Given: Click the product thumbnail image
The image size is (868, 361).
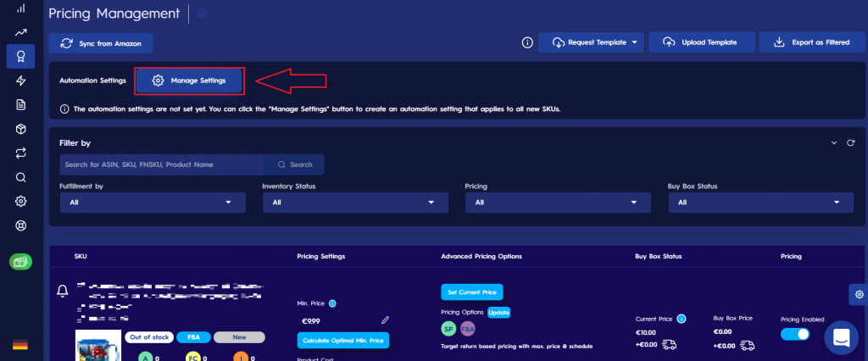Looking at the screenshot, I should [98, 346].
